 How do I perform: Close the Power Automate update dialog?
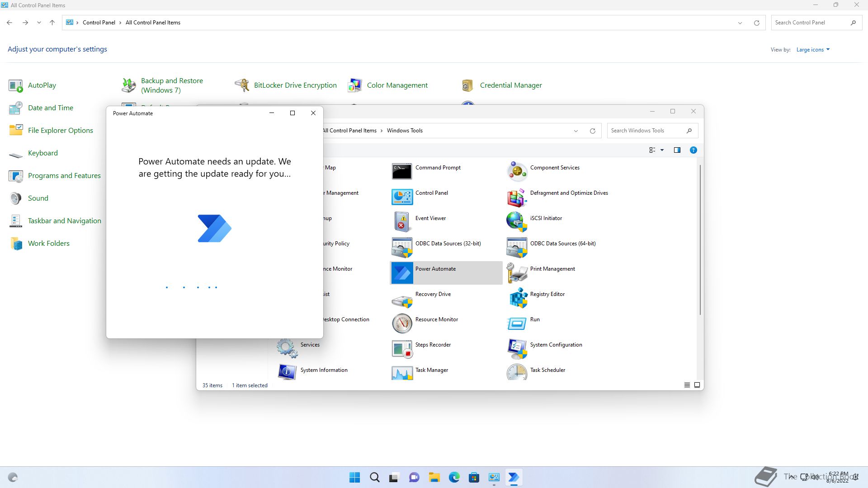(313, 113)
